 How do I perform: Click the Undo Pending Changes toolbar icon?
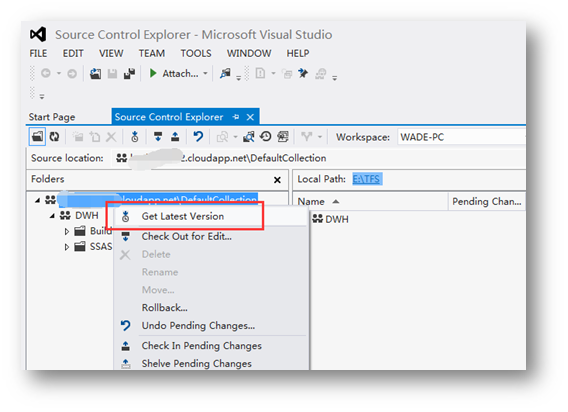198,137
